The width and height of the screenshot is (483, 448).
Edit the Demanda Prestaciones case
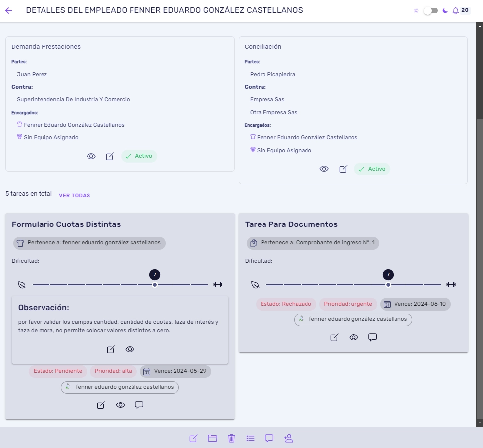pyautogui.click(x=110, y=156)
